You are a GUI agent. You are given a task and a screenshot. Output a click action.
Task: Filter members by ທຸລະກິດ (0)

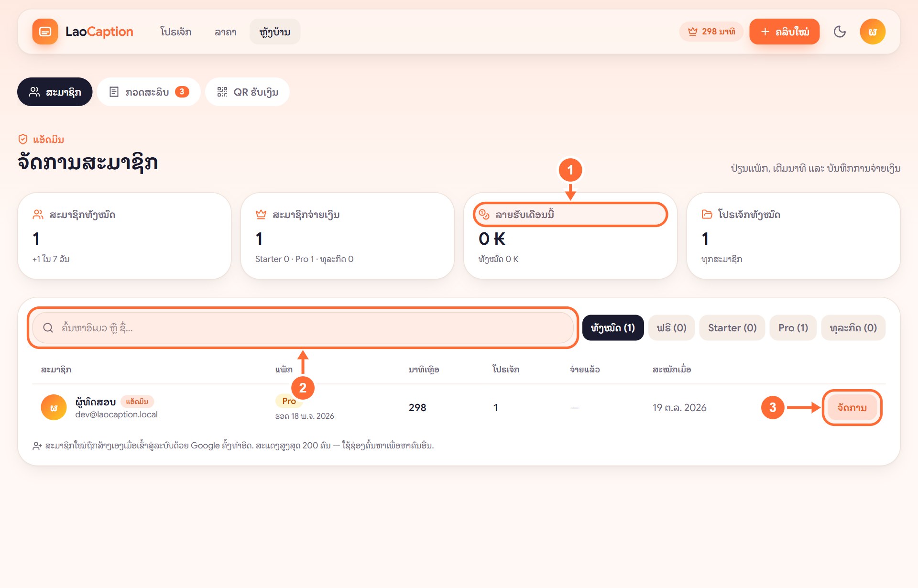[x=853, y=328]
